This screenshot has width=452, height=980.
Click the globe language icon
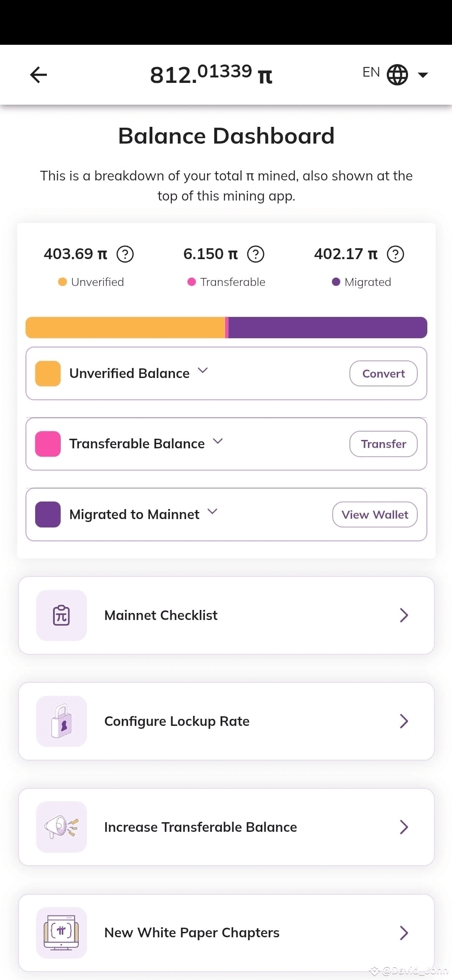397,75
